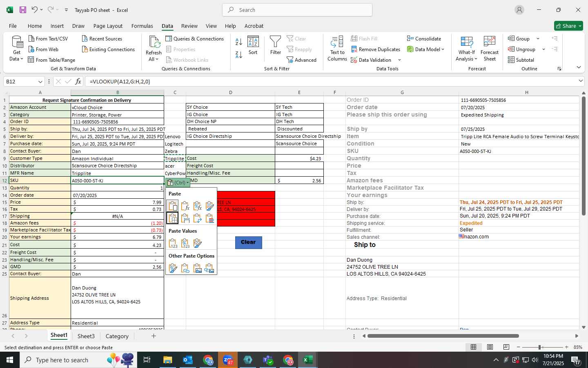Choose the paste as Picture icon
The height and width of the screenshot is (368, 588).
[x=197, y=268]
